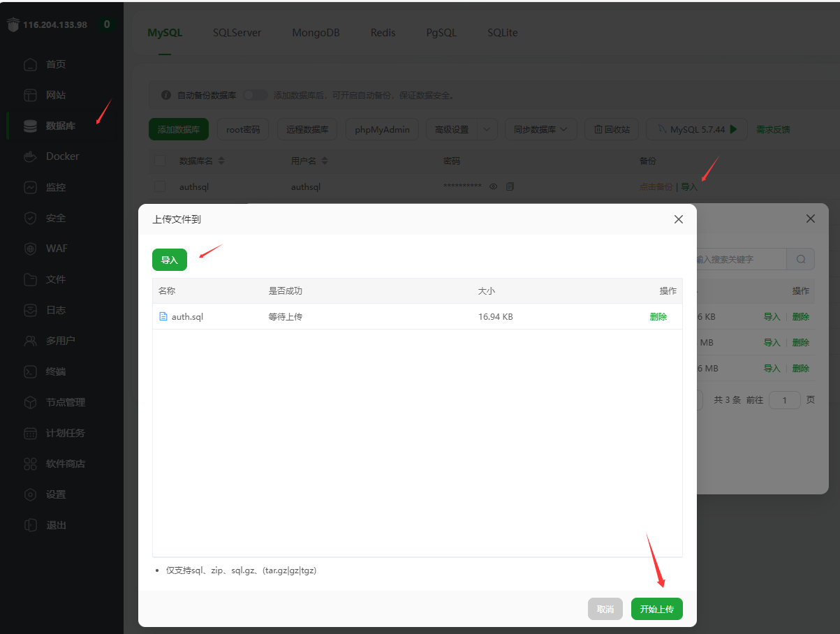This screenshot has height=634, width=840.
Task: Click the terminal (终端) sidebar icon
Action: point(30,371)
